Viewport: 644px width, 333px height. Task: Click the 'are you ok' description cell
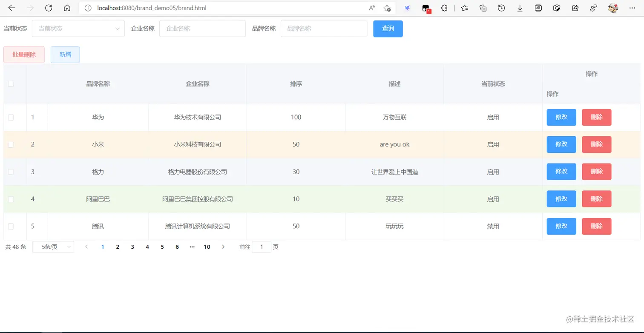(x=394, y=144)
